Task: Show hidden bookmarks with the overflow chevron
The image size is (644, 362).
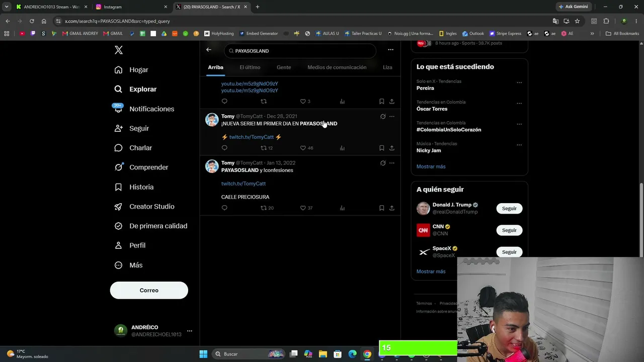Action: click(x=592, y=34)
